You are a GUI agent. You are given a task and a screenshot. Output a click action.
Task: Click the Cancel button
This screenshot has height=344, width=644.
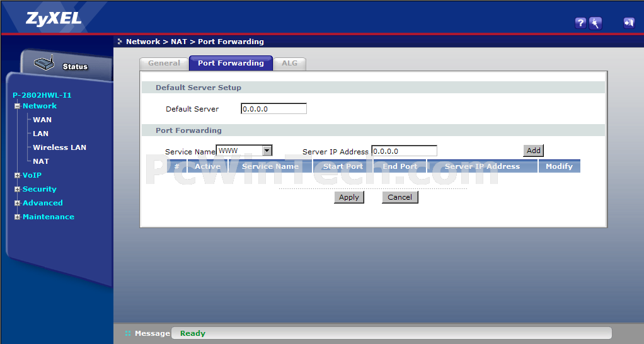(x=400, y=197)
